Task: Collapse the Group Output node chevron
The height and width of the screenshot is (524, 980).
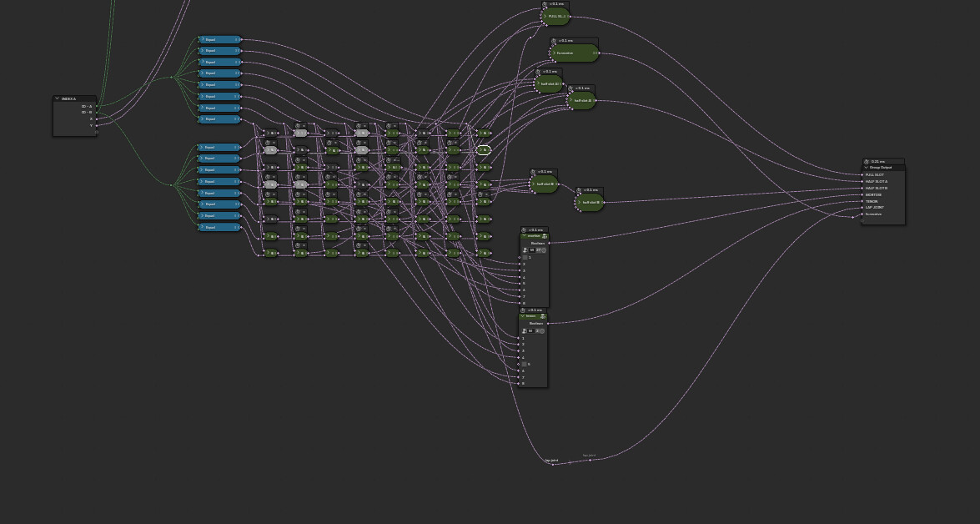Action: point(867,168)
